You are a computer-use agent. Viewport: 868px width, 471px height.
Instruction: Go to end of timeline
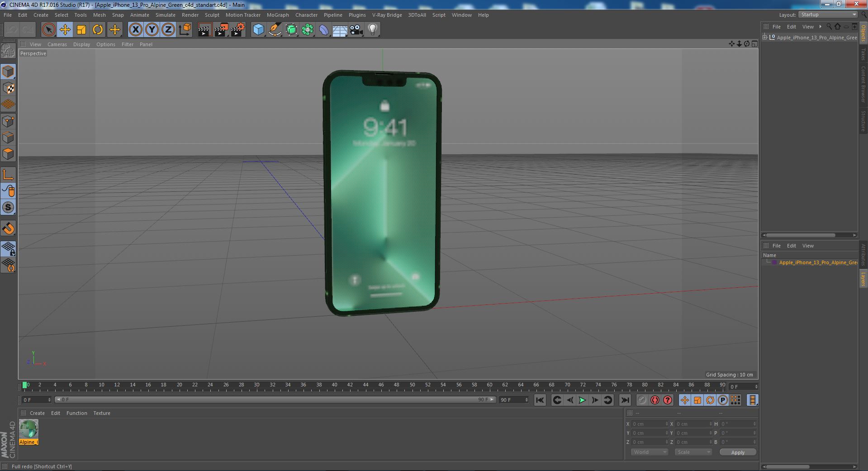pos(625,400)
